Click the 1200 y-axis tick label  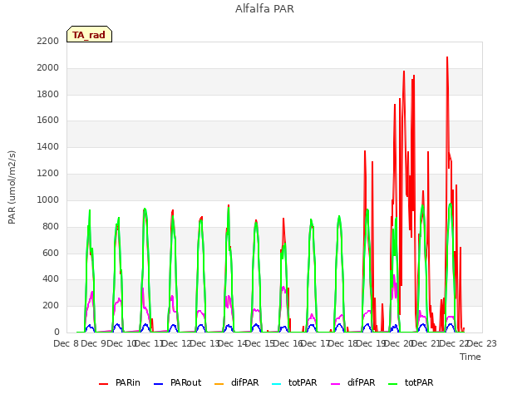[48, 174]
